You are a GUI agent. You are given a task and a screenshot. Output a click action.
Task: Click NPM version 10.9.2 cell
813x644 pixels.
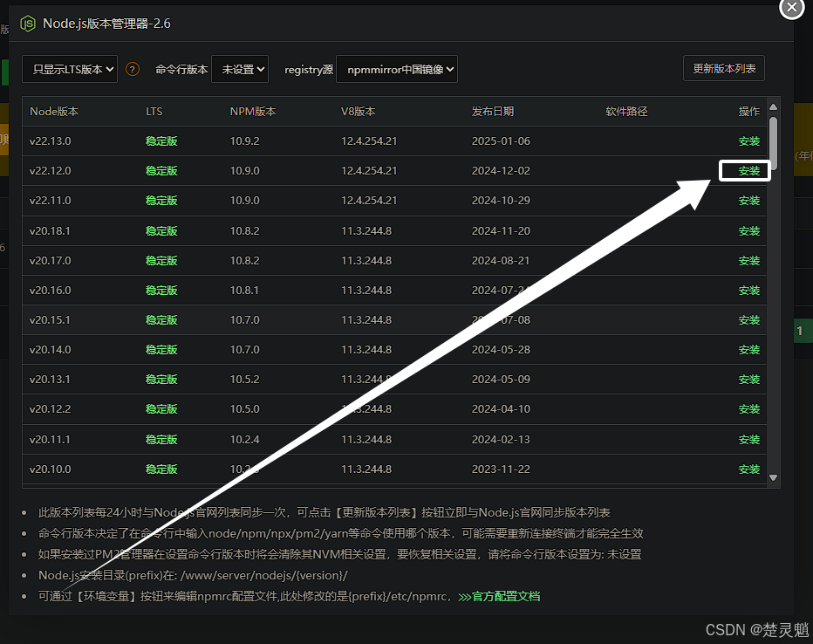pyautogui.click(x=245, y=141)
